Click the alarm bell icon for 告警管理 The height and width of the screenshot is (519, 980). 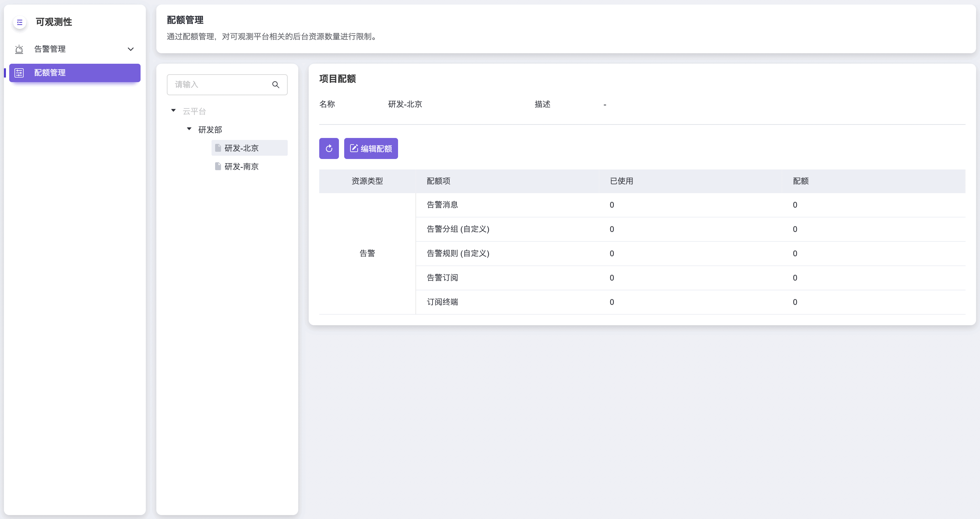click(x=19, y=49)
